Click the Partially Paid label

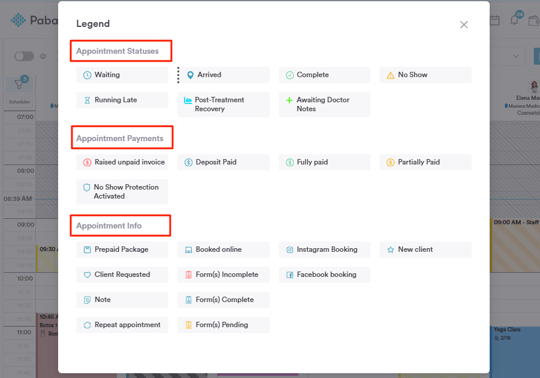[419, 162]
